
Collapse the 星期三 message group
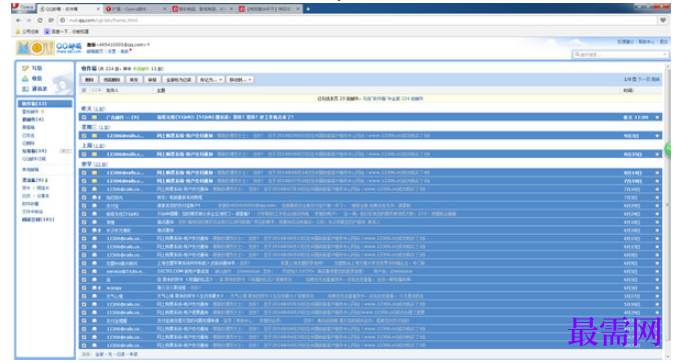click(95, 127)
